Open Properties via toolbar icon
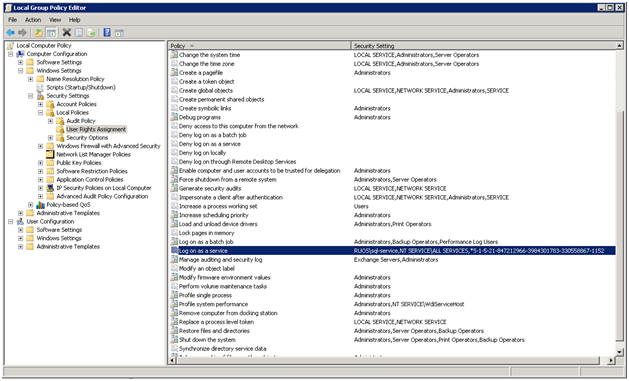The image size is (629, 381). pyautogui.click(x=79, y=32)
